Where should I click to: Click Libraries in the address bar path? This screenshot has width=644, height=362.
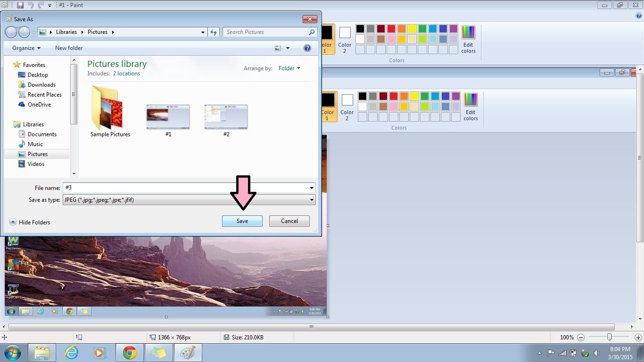tap(66, 32)
